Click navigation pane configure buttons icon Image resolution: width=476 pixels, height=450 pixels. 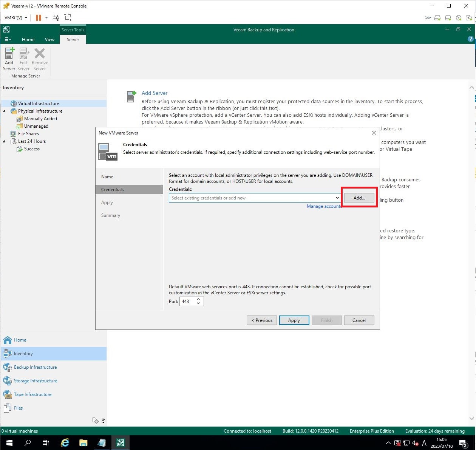96,421
